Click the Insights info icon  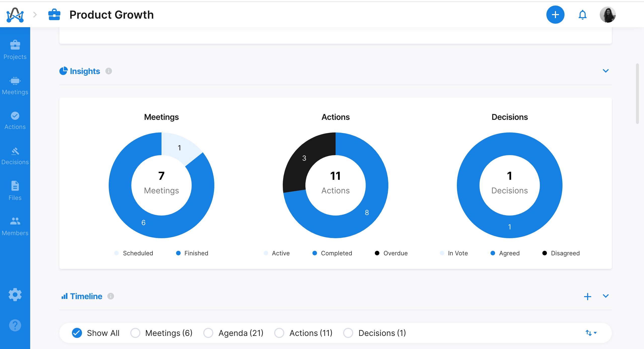(x=109, y=71)
